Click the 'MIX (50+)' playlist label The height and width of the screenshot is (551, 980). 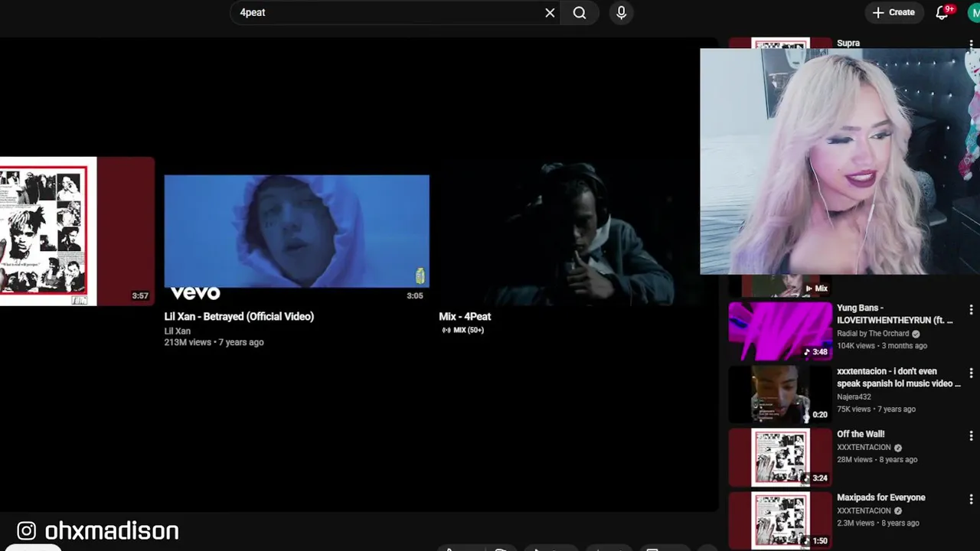click(463, 331)
